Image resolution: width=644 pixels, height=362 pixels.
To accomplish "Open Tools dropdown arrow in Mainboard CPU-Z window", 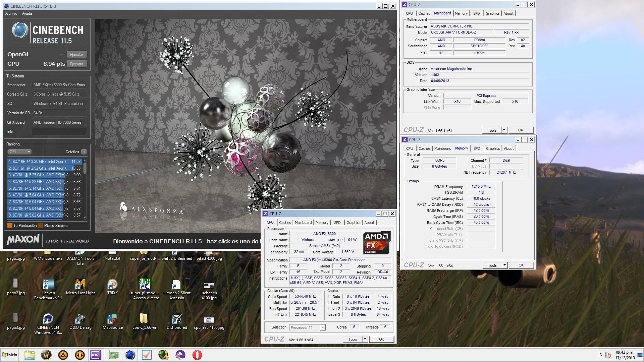I will 504,130.
